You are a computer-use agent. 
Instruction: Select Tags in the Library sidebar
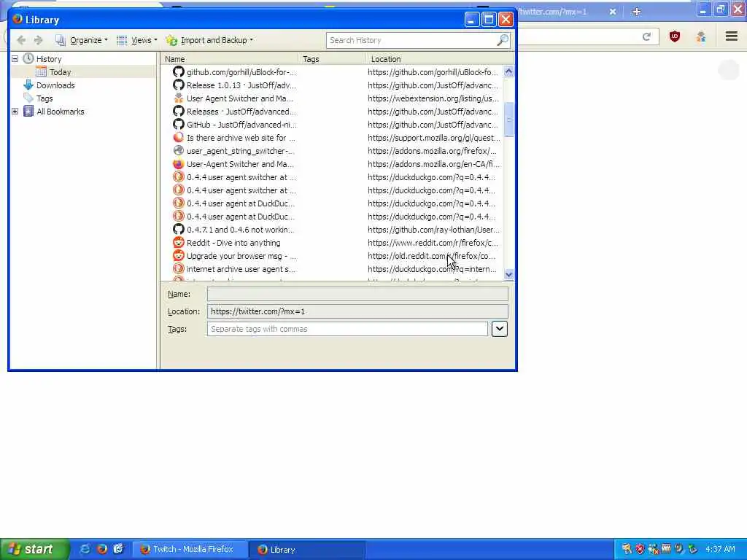(x=44, y=98)
